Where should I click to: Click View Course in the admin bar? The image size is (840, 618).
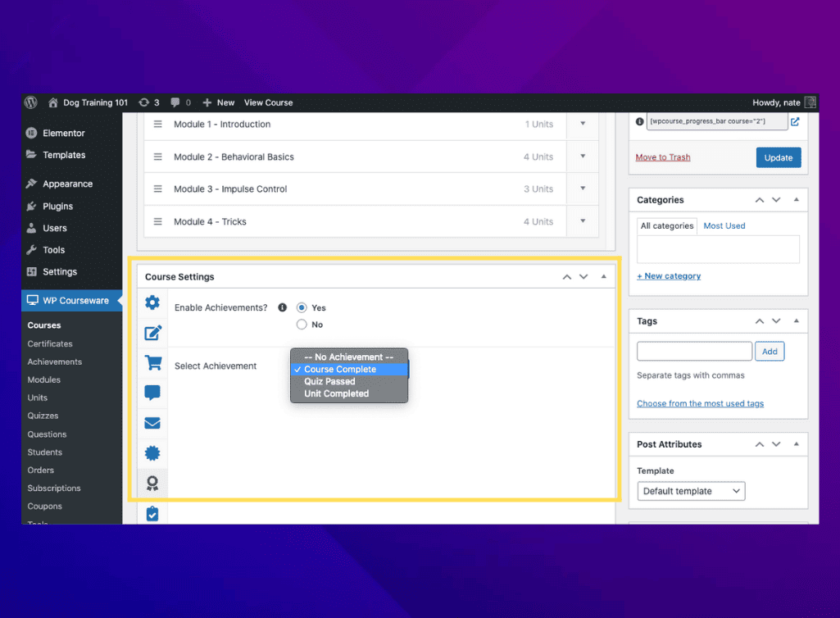pyautogui.click(x=269, y=102)
